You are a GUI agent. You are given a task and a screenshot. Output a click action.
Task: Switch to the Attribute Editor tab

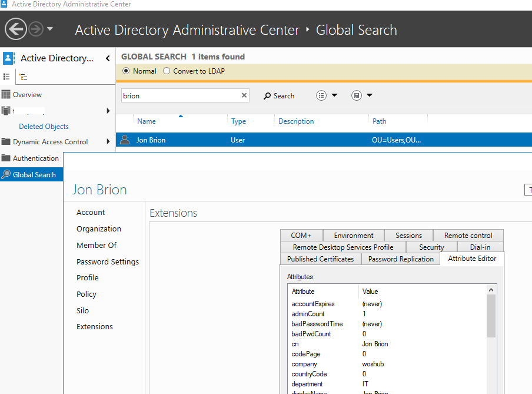click(x=471, y=258)
